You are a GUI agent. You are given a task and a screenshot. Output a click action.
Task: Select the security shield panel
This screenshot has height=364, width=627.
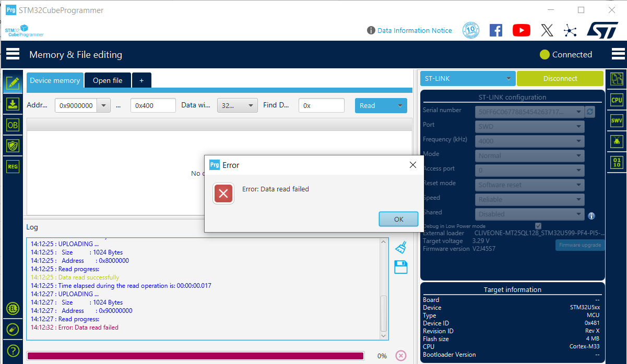tap(13, 145)
